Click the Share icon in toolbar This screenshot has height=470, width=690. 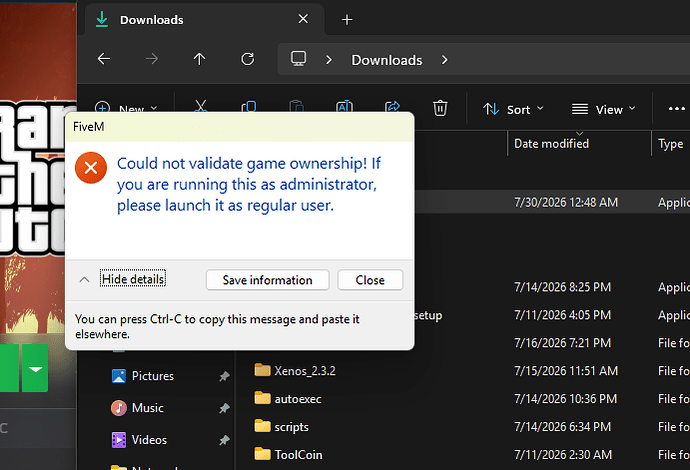pos(393,106)
